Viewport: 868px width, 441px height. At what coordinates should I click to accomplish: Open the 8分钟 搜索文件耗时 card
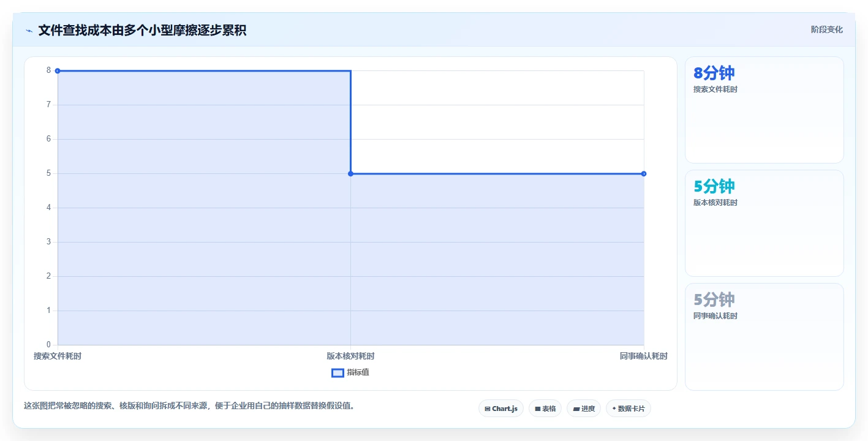pyautogui.click(x=764, y=110)
